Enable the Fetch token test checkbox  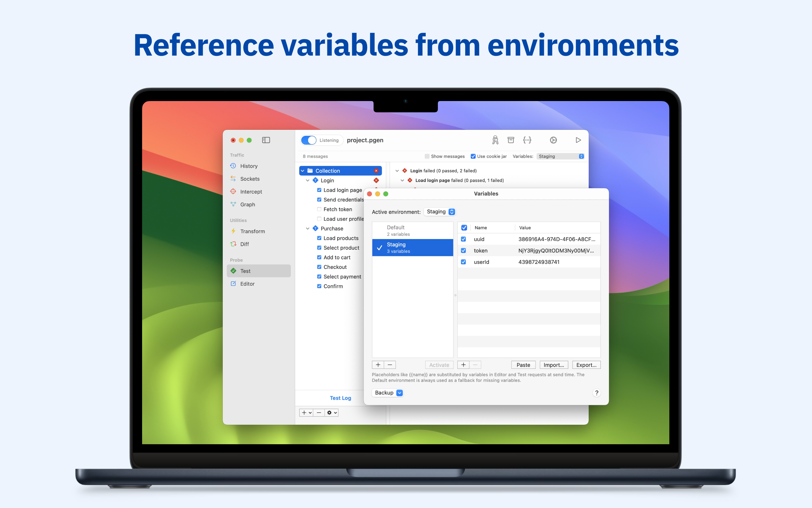(319, 209)
